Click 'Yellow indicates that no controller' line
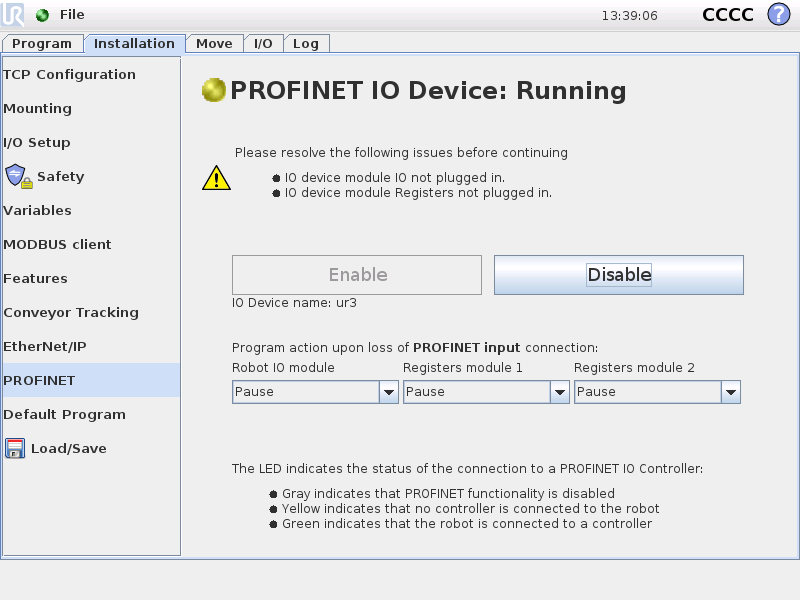Image resolution: width=800 pixels, height=600 pixels. click(x=470, y=509)
